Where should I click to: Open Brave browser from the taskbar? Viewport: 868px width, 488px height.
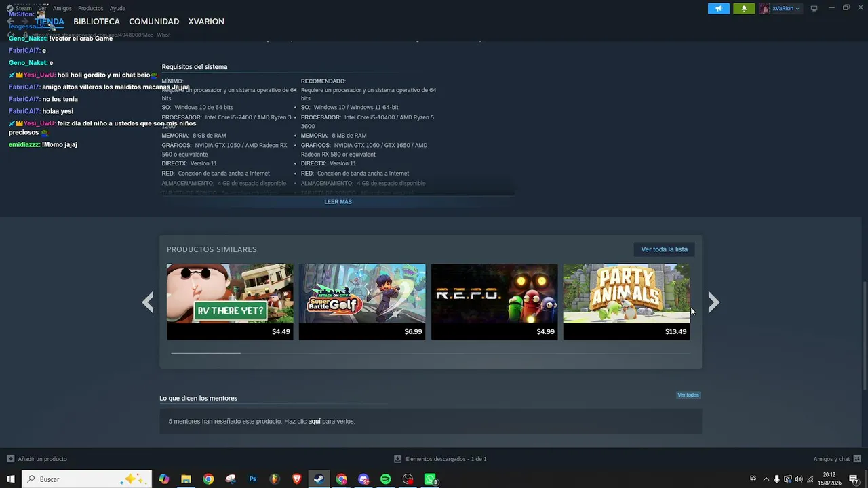click(297, 479)
